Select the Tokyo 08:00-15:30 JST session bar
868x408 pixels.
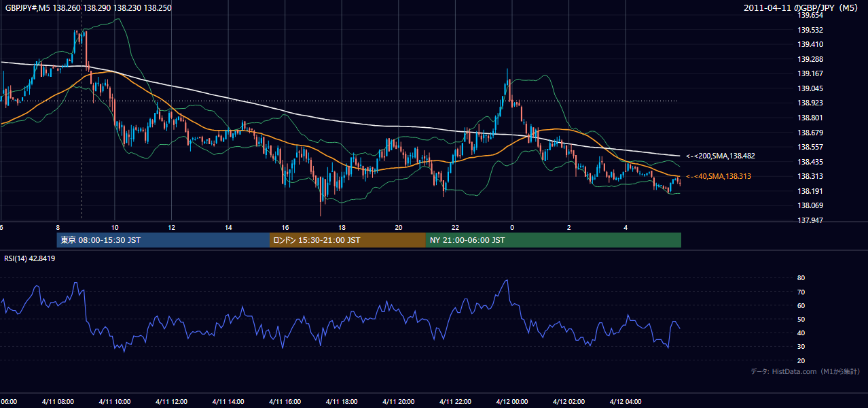point(163,240)
